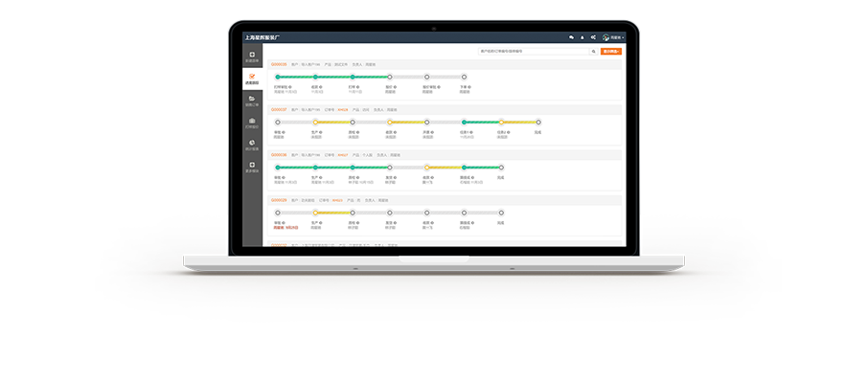This screenshot has width=868, height=383.
Task: Click the orange filter button
Action: tap(611, 52)
